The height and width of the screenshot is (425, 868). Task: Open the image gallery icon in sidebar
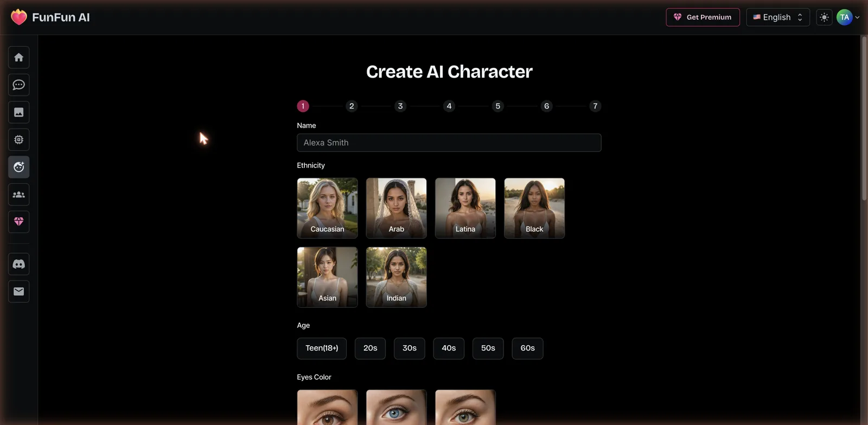(19, 112)
